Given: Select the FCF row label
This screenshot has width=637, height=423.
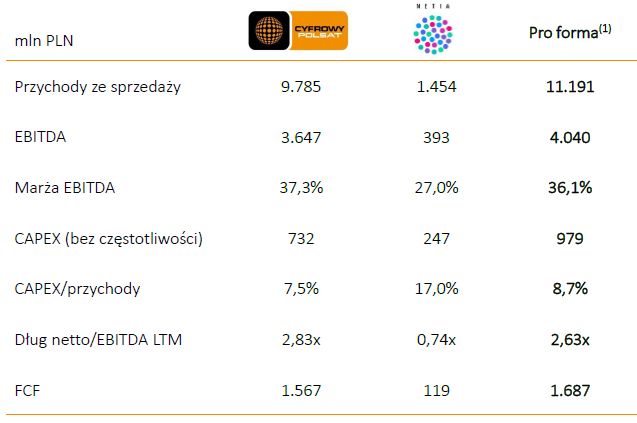Looking at the screenshot, I should pos(28,391).
